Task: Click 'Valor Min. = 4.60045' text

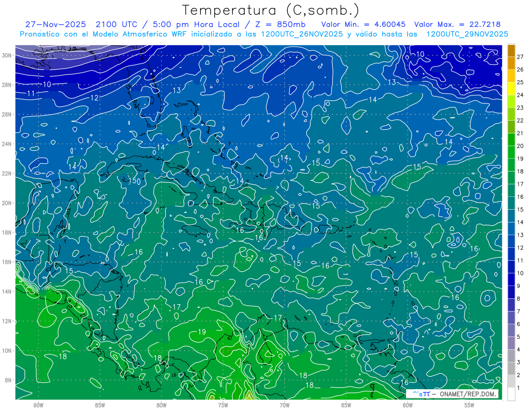Action: coord(363,24)
